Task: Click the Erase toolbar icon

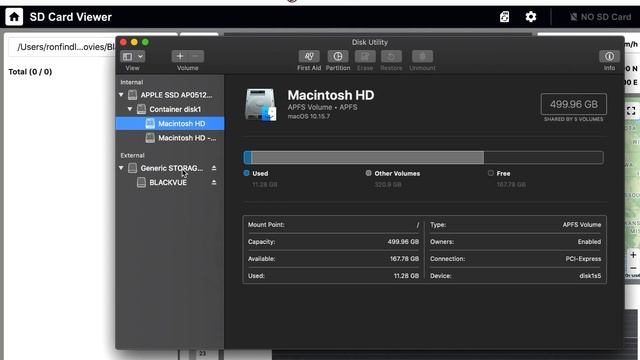Action: pos(365,56)
